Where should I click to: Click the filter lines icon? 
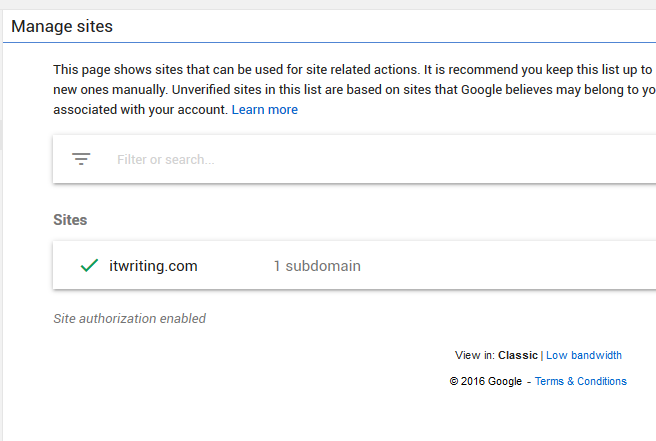(x=82, y=159)
